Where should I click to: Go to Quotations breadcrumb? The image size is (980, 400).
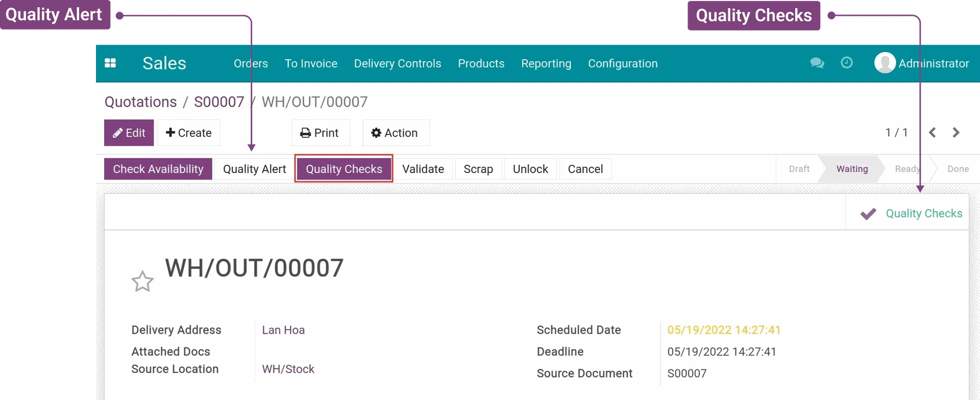[140, 102]
